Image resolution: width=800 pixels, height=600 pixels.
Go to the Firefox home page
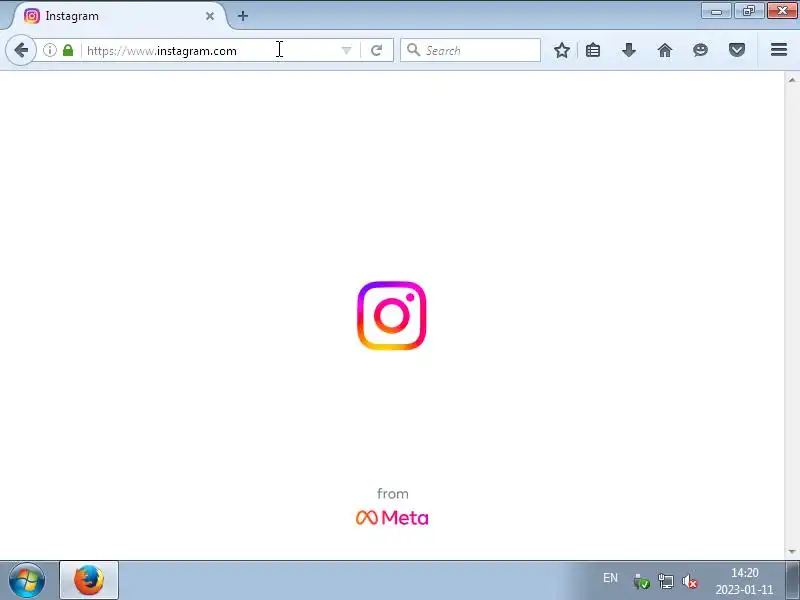(x=665, y=50)
